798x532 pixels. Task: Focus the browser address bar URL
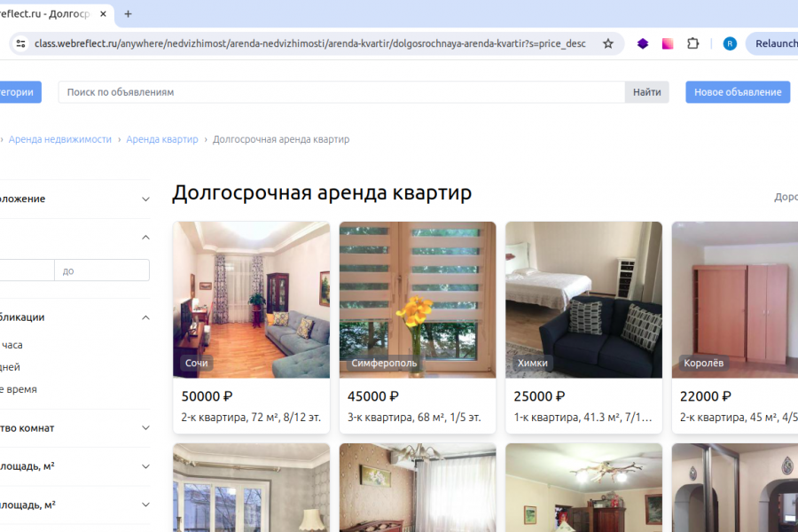[310, 43]
